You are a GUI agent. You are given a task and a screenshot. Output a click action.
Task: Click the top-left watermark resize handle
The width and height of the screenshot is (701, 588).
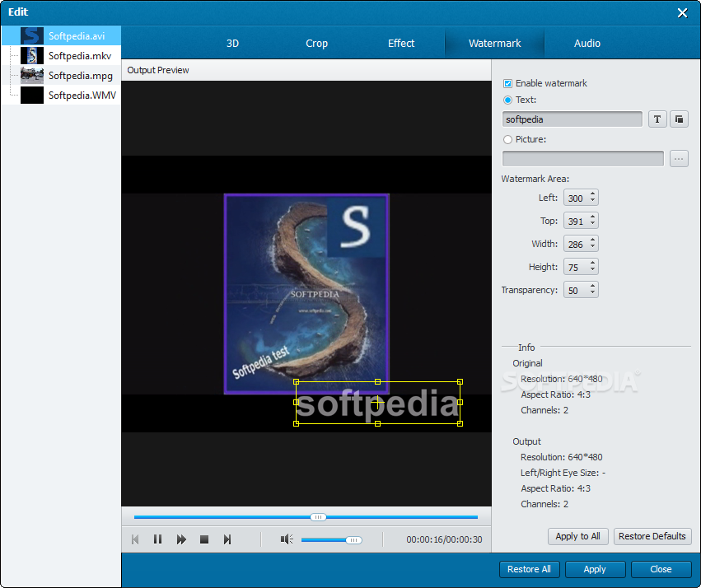coord(296,382)
